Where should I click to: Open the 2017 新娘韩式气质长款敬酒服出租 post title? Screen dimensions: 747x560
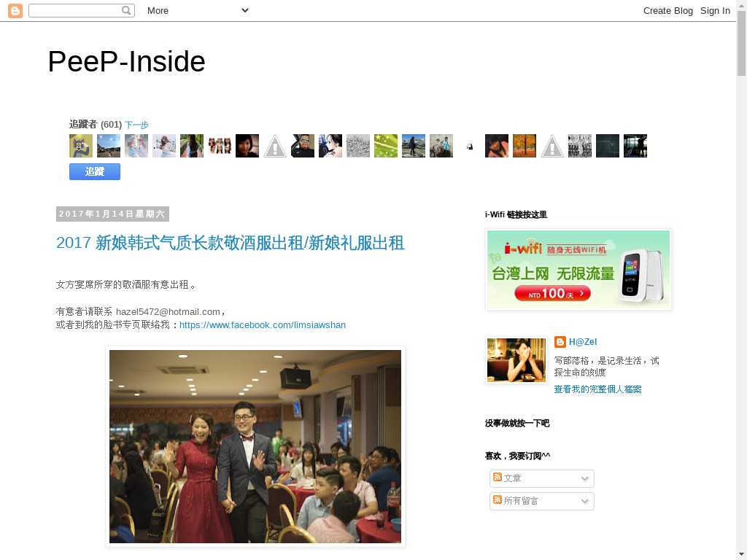point(230,243)
